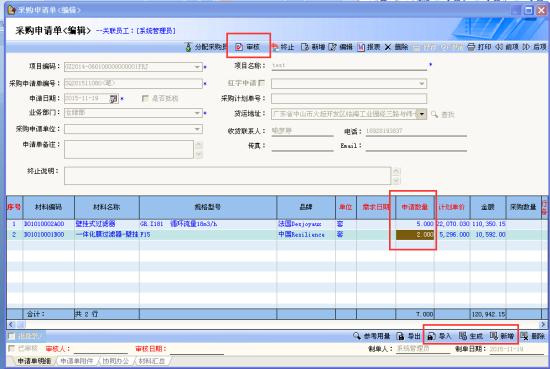Click the 收货联系人 input field
The width and height of the screenshot is (550, 369).
click(302, 131)
